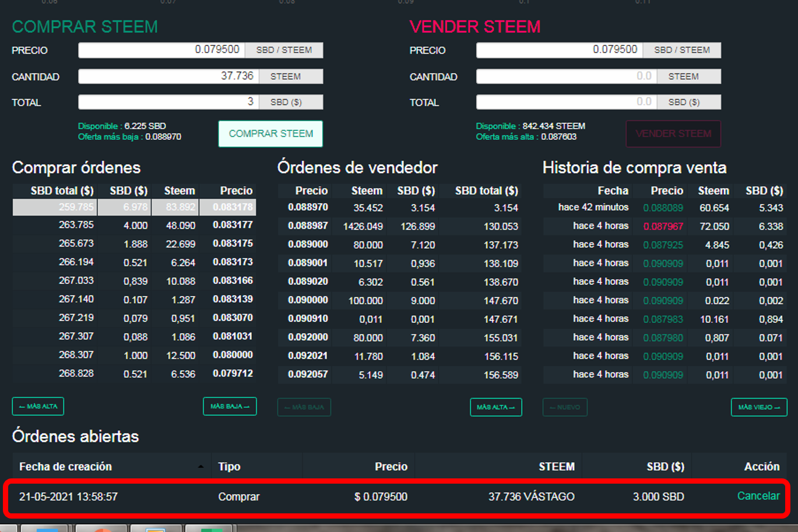Image resolution: width=798 pixels, height=532 pixels.
Task: Select sell order priced 0.088987
Action: click(x=400, y=226)
